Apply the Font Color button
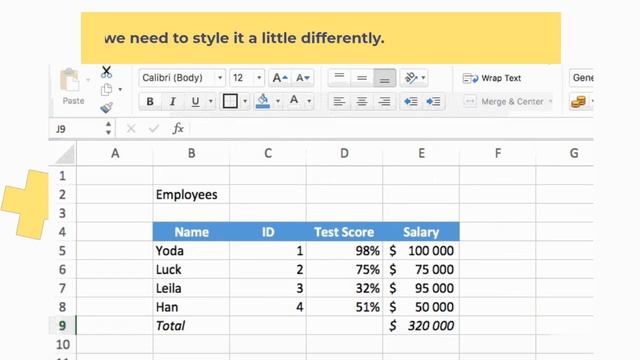 tap(294, 100)
